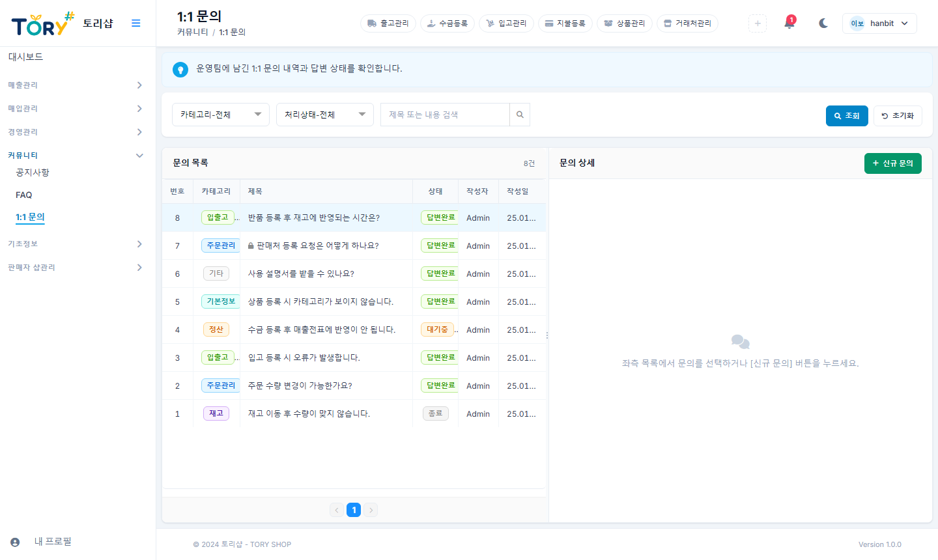
Task: Open the hanbit user dropdown
Action: click(x=879, y=23)
